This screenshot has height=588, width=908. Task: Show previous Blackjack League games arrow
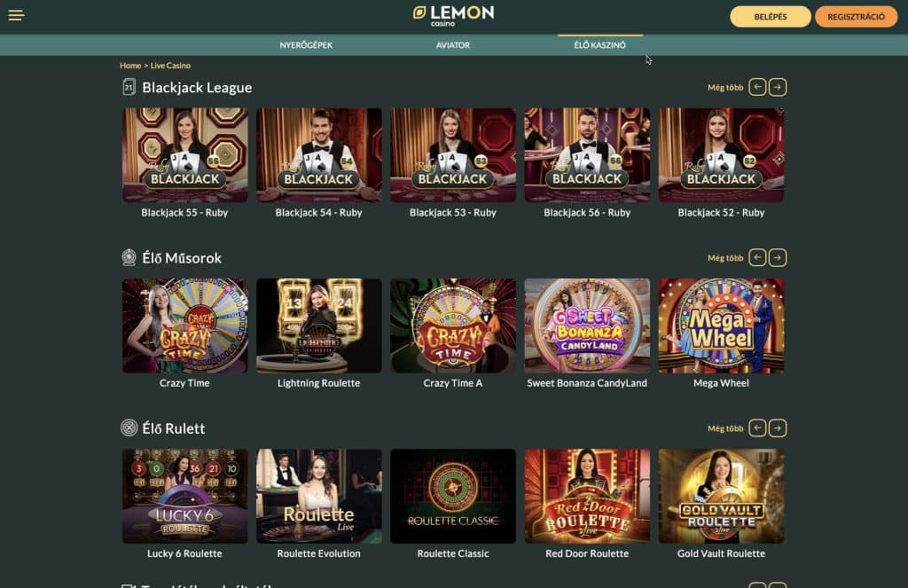coord(757,87)
